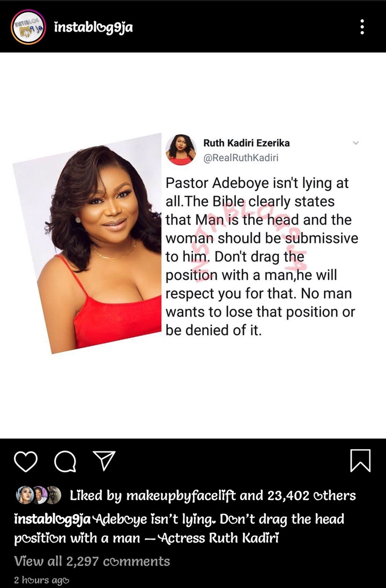
Task: Open the @RealRuthKadiri handle
Action: (241, 158)
